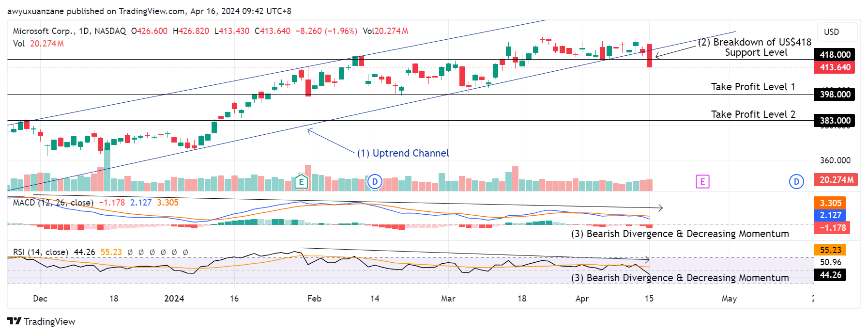
Task: Select the high value H426.820
Action: pos(191,31)
